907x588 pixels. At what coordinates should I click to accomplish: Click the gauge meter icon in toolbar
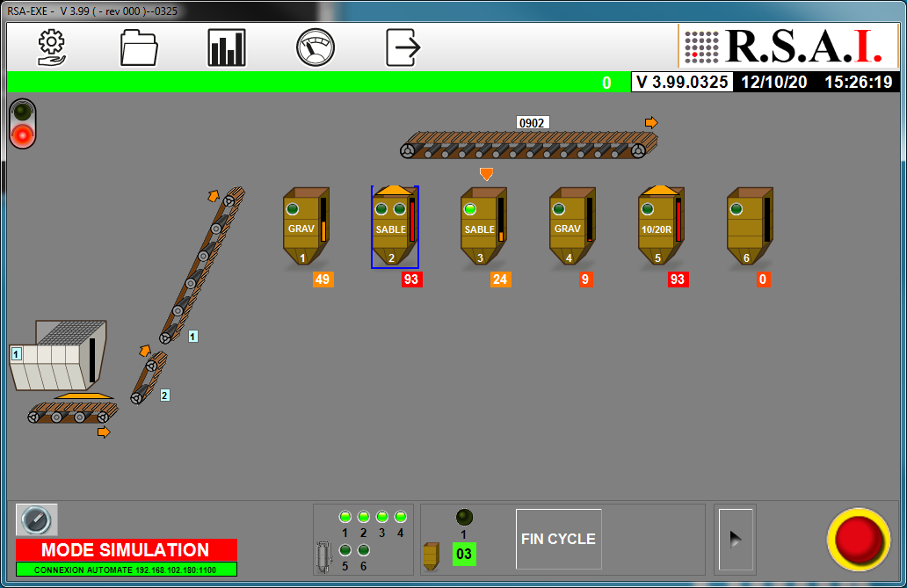[316, 47]
